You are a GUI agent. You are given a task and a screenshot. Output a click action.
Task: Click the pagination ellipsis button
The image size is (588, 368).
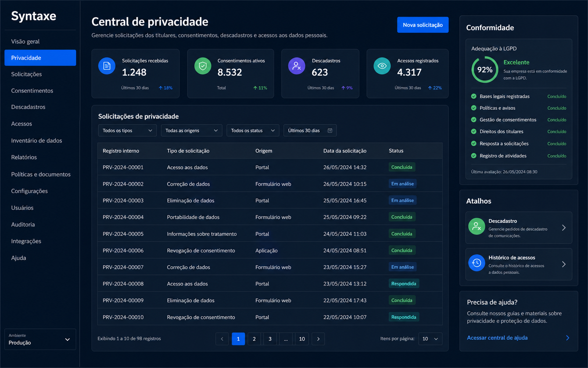pyautogui.click(x=286, y=339)
